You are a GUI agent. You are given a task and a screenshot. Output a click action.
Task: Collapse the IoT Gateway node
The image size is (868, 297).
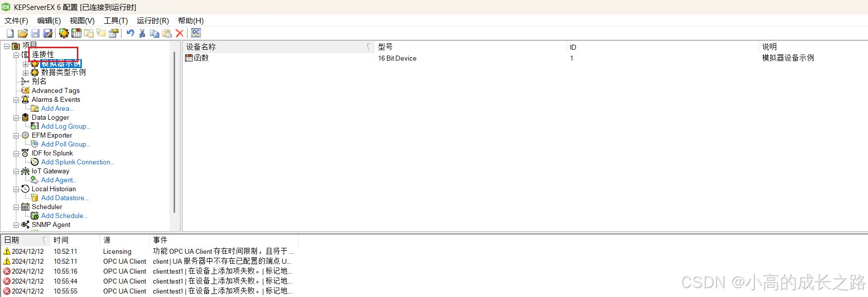pos(16,171)
